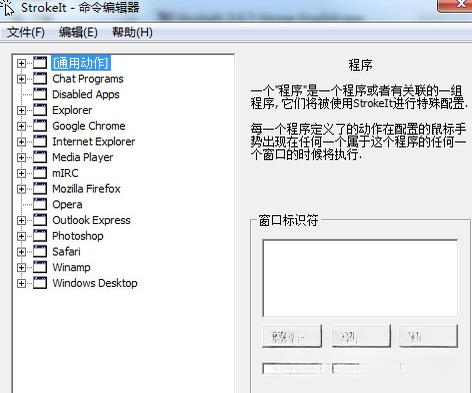
Task: Click the window icon beside Winamp
Action: coord(40,267)
